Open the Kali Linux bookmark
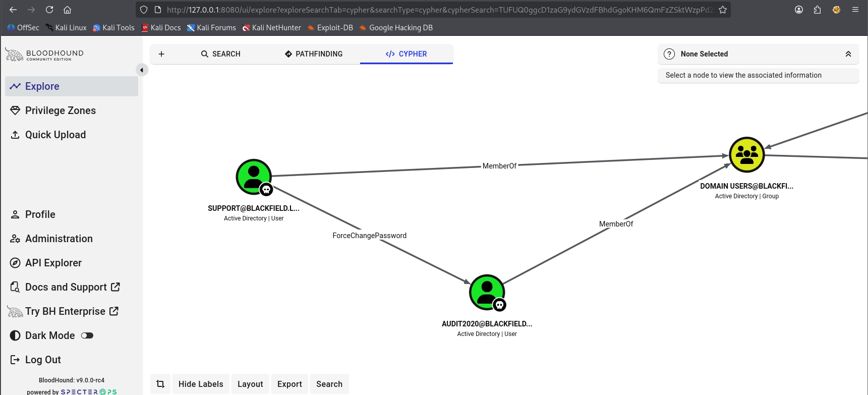Screen dimensions: 868x395 click(66, 28)
